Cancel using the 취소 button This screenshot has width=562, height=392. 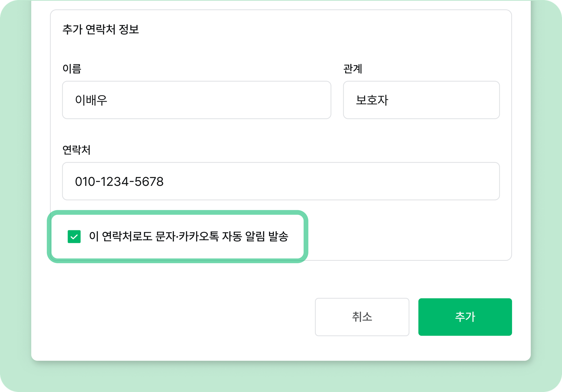click(362, 317)
